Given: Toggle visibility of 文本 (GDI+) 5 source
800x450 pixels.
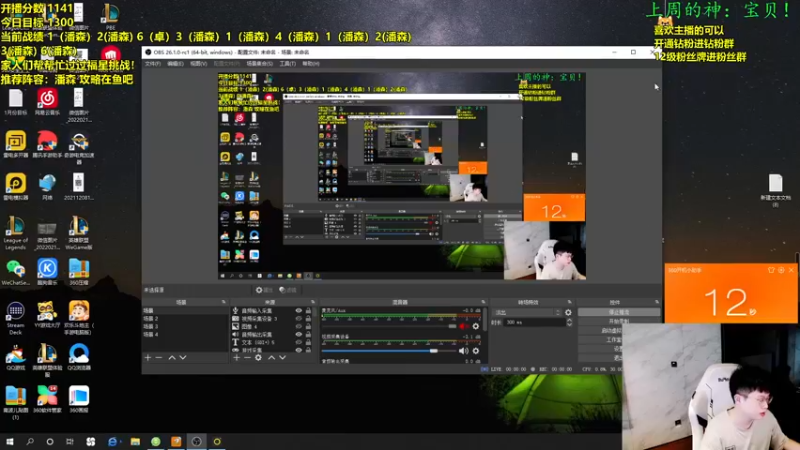Looking at the screenshot, I should click(298, 342).
